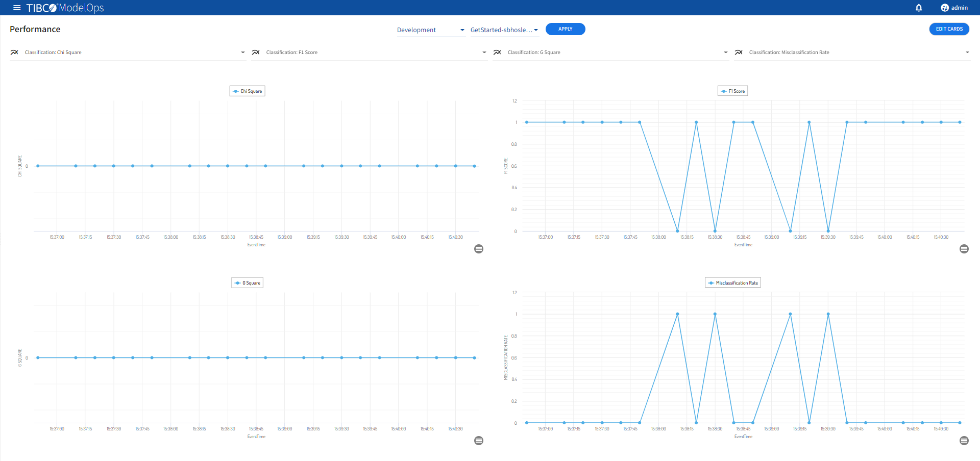Image resolution: width=980 pixels, height=461 pixels.
Task: Open Chi Square chart options menu
Action: click(478, 249)
